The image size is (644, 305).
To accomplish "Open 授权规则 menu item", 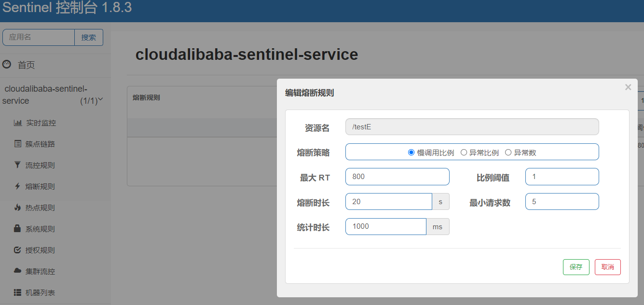I will pos(41,250).
